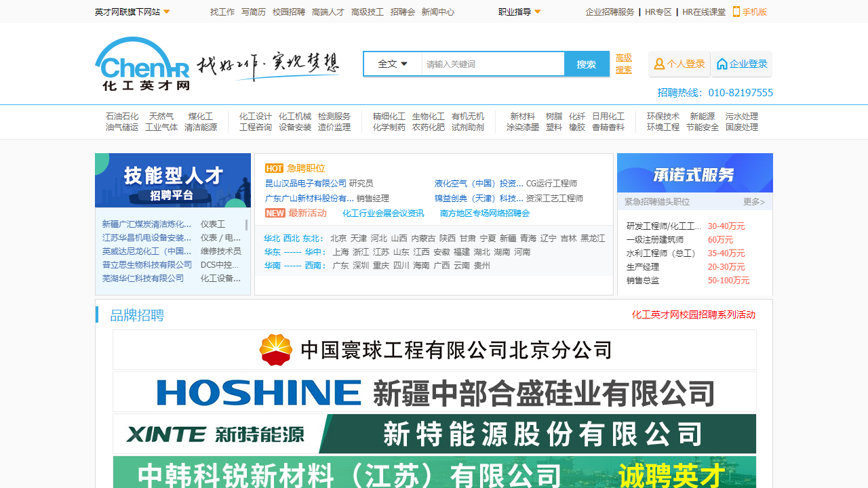Open 新疆广汇煤炭清洁炼化 company listing

point(147,224)
